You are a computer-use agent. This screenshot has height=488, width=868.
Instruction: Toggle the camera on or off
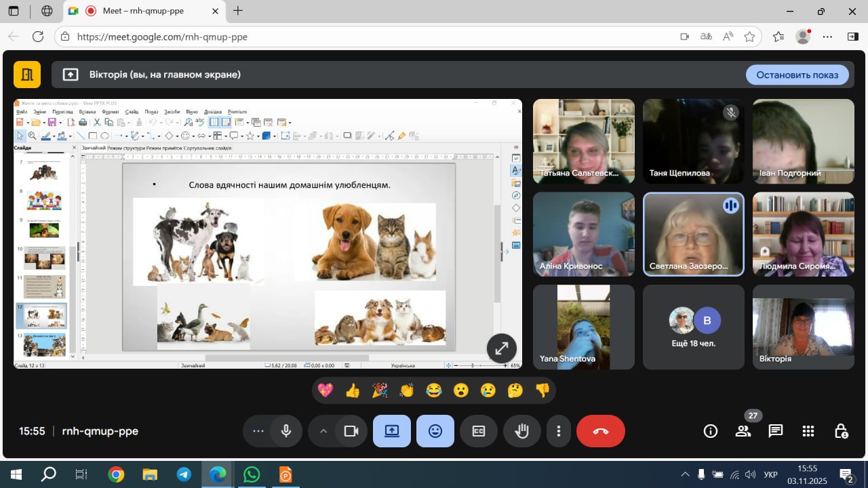click(x=351, y=431)
